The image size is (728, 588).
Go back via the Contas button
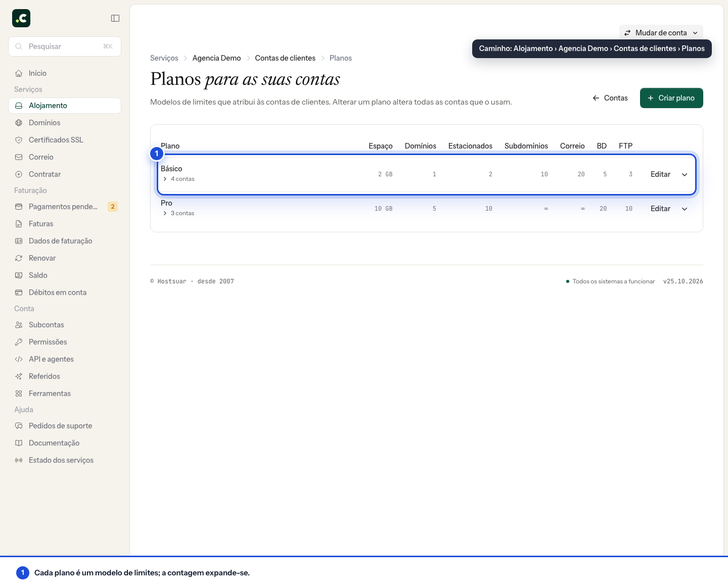point(610,98)
